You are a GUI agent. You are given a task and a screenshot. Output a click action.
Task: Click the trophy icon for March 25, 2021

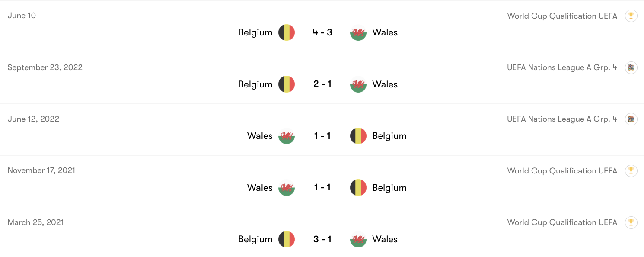click(631, 222)
